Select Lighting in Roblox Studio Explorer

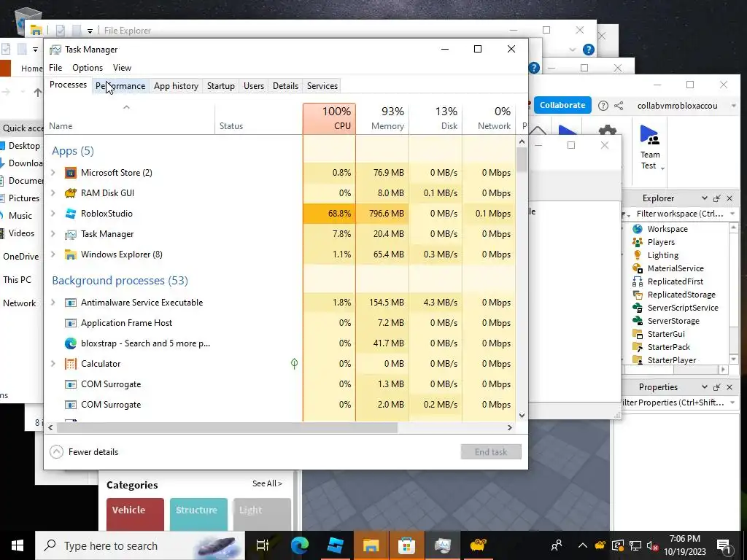pos(662,255)
